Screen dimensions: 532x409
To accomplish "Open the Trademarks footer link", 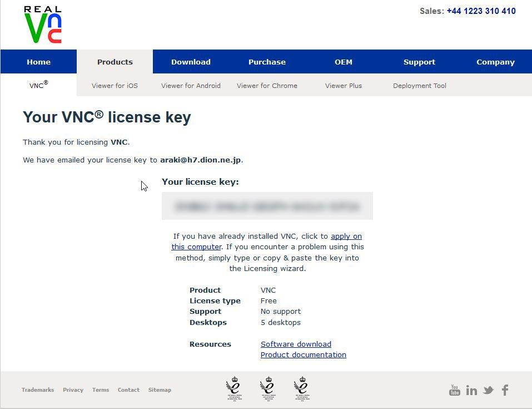I will (38, 390).
